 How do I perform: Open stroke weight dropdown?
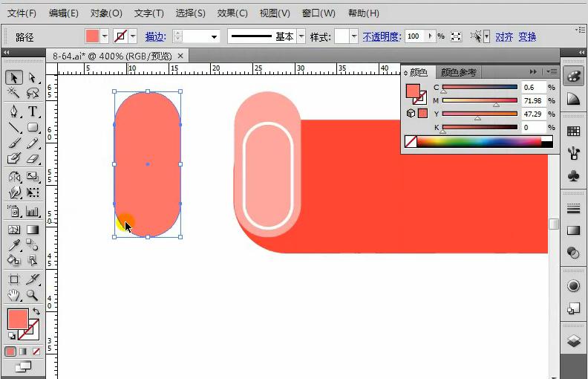click(215, 36)
